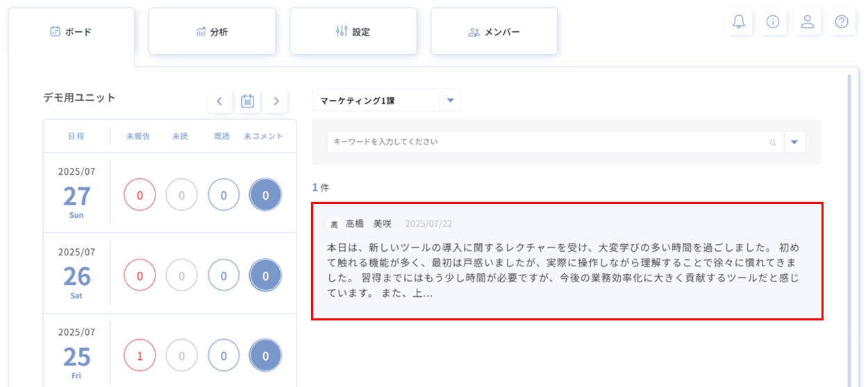Image resolution: width=868 pixels, height=387 pixels.
Task: Go to next period with right arrow
Action: 276,101
